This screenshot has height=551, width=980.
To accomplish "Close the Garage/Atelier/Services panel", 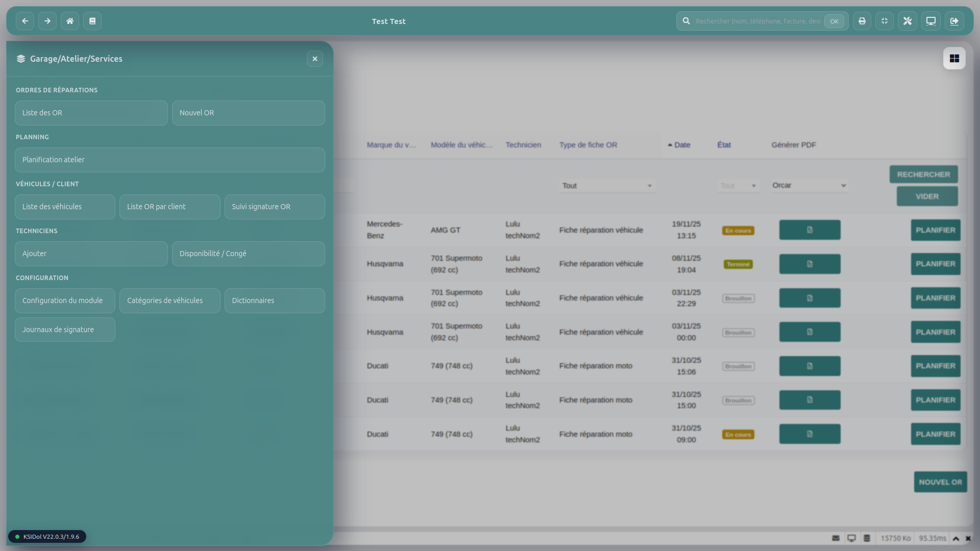I will pyautogui.click(x=315, y=59).
